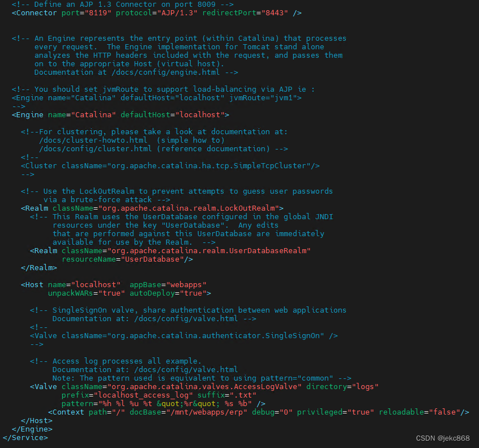Click the debug="0" attribute
Viewport: 479px width, 448px height.
pyautogui.click(x=272, y=412)
